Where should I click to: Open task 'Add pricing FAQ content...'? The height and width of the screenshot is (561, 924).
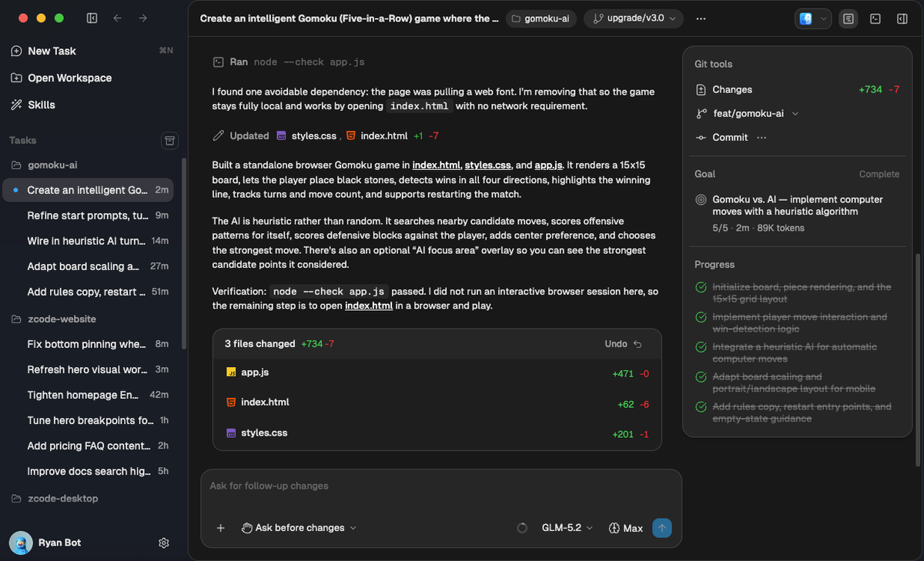89,446
